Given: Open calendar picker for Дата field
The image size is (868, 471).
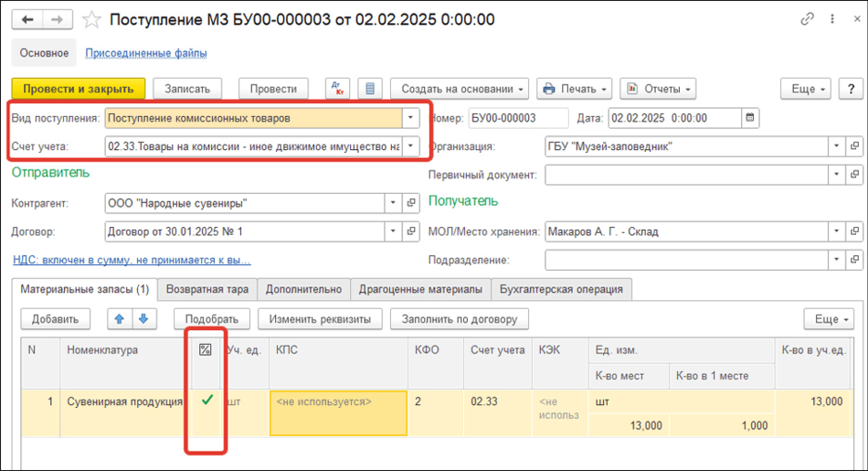Looking at the screenshot, I should pos(750,118).
